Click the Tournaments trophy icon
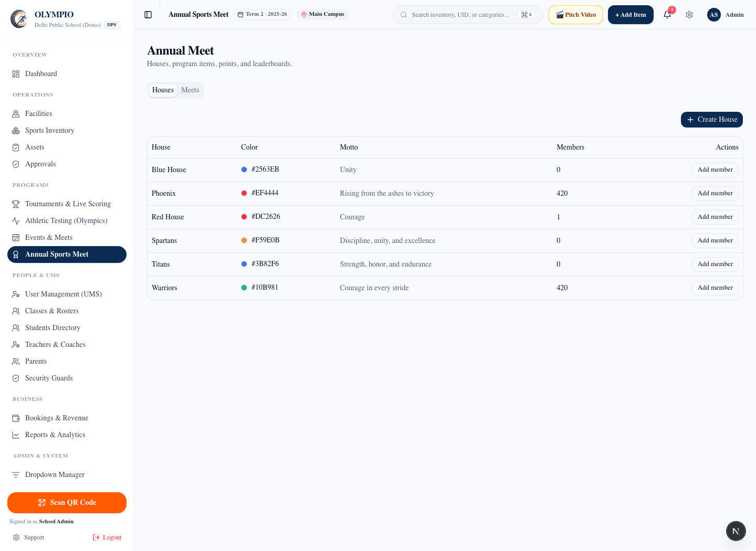This screenshot has height=551, width=756. click(16, 204)
